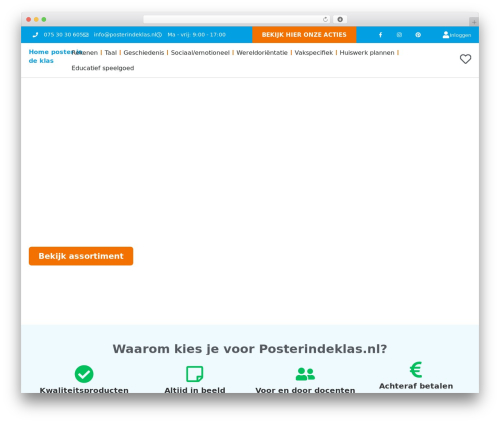Click the browser extension icon beside the address bar
Viewport: 500px width, 423px height.
pos(340,20)
